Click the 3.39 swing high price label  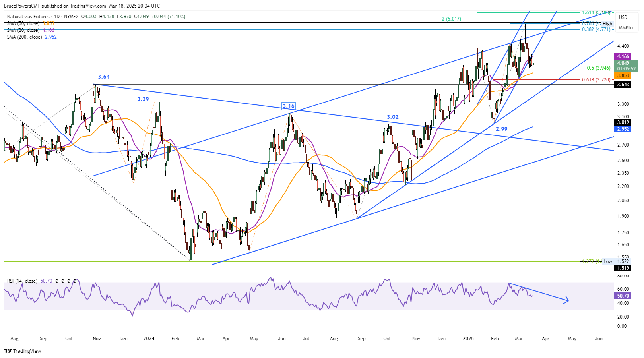[143, 99]
